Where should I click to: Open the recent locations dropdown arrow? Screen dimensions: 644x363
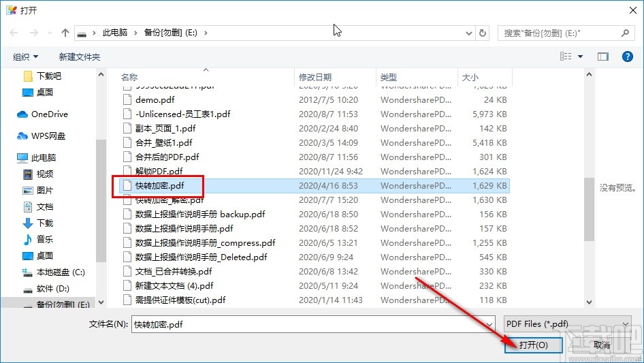pyautogui.click(x=50, y=33)
